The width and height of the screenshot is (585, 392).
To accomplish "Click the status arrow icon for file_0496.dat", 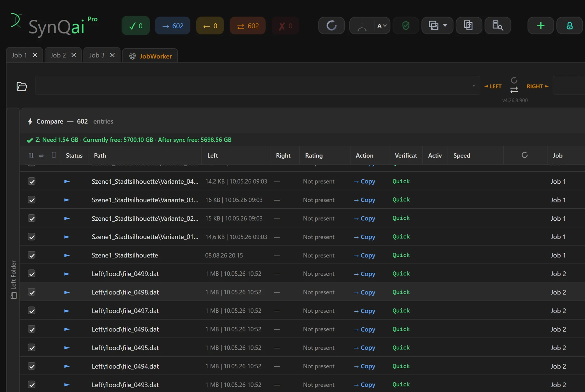I will pyautogui.click(x=67, y=329).
